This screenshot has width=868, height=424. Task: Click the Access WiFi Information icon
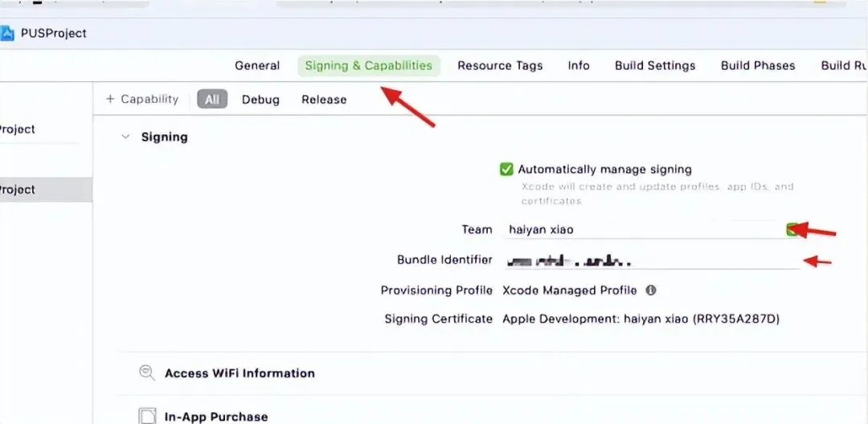[147, 373]
